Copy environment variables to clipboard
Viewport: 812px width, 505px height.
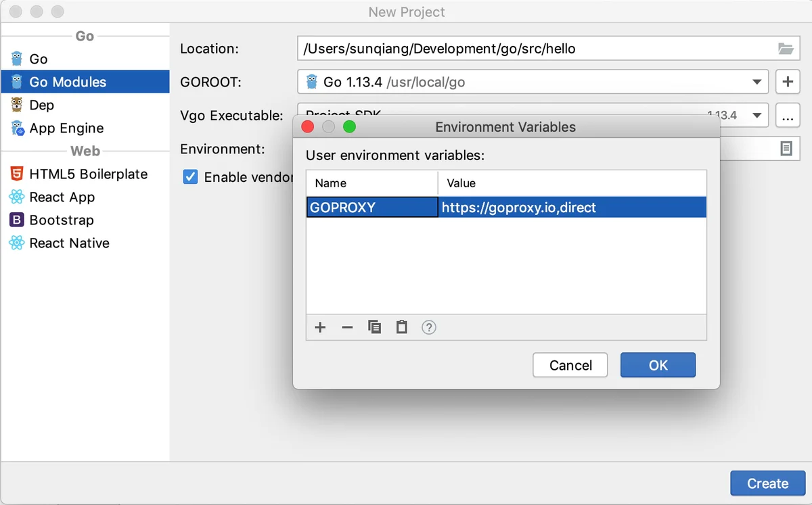pos(374,327)
